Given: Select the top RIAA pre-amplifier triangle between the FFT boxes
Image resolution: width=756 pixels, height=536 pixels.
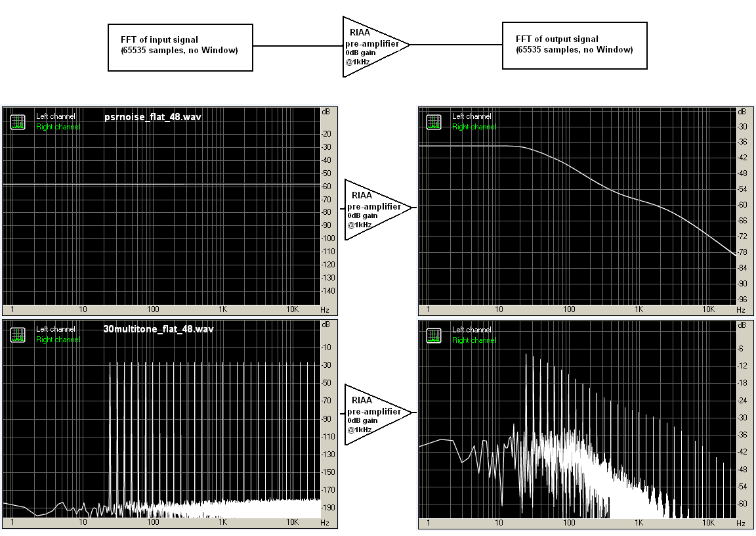Looking at the screenshot, I should pyautogui.click(x=376, y=47).
